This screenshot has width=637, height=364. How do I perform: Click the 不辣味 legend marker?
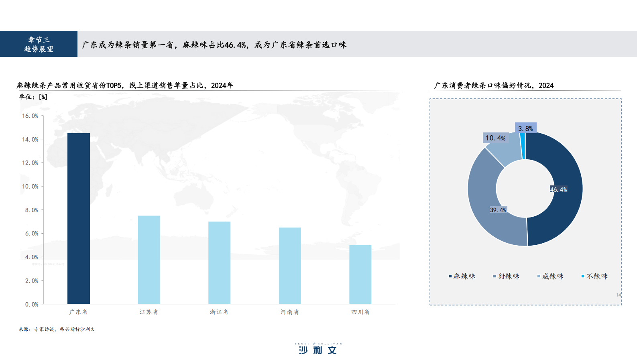(583, 276)
